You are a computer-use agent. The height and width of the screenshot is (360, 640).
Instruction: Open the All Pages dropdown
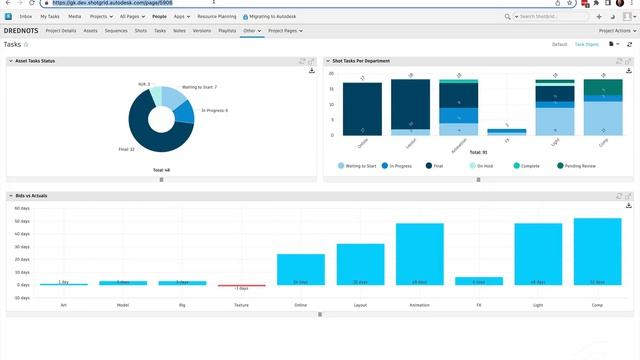tap(132, 17)
